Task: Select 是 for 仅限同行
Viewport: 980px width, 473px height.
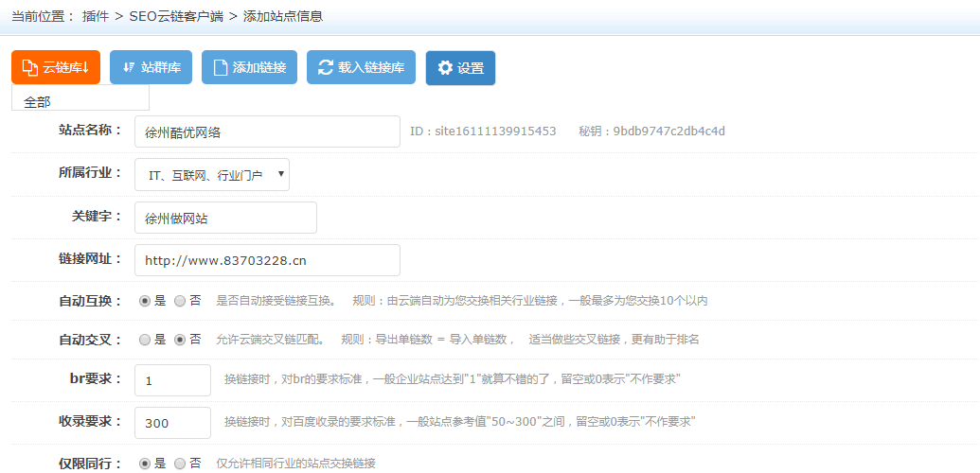Action: 145,464
